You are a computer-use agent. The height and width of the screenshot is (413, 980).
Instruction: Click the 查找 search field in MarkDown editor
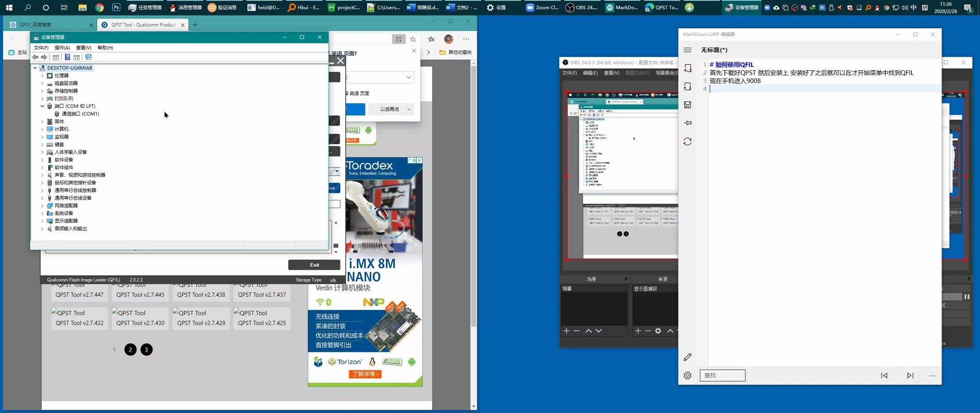pos(723,375)
